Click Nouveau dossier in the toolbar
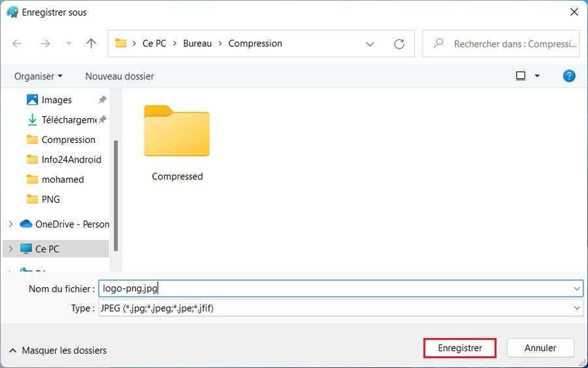The width and height of the screenshot is (588, 368). [120, 76]
